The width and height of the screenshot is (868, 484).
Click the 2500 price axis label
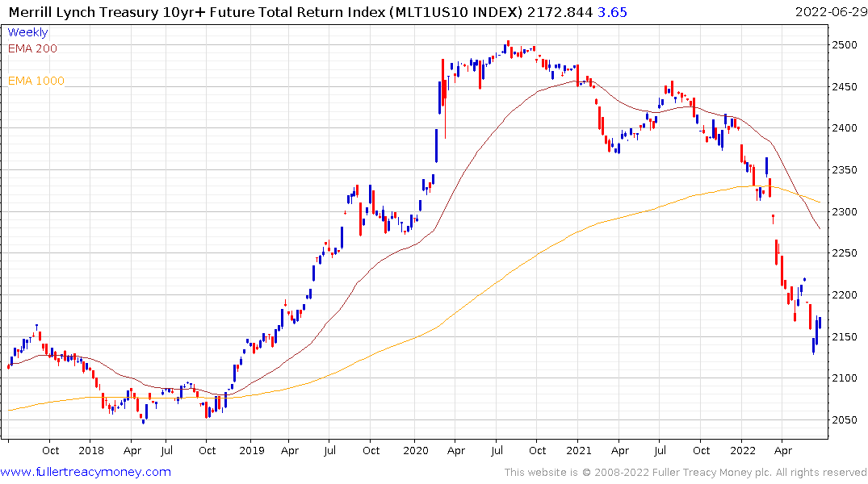[845, 45]
